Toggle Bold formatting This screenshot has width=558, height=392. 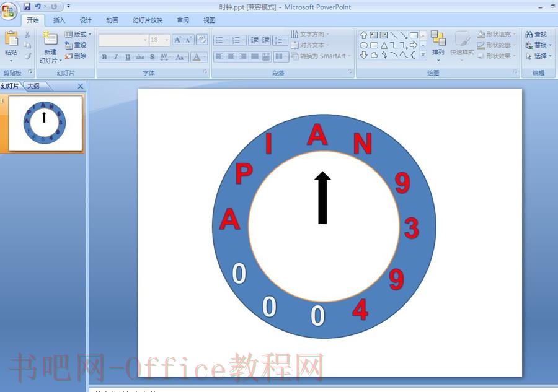pyautogui.click(x=104, y=57)
